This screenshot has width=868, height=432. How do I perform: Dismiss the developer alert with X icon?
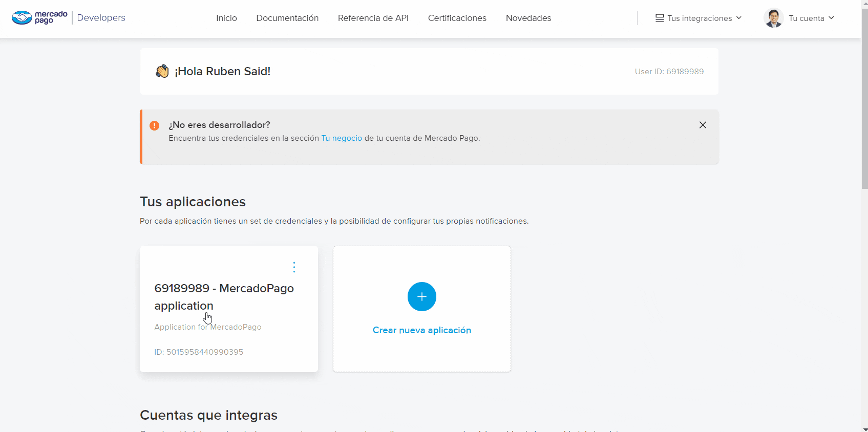point(703,125)
